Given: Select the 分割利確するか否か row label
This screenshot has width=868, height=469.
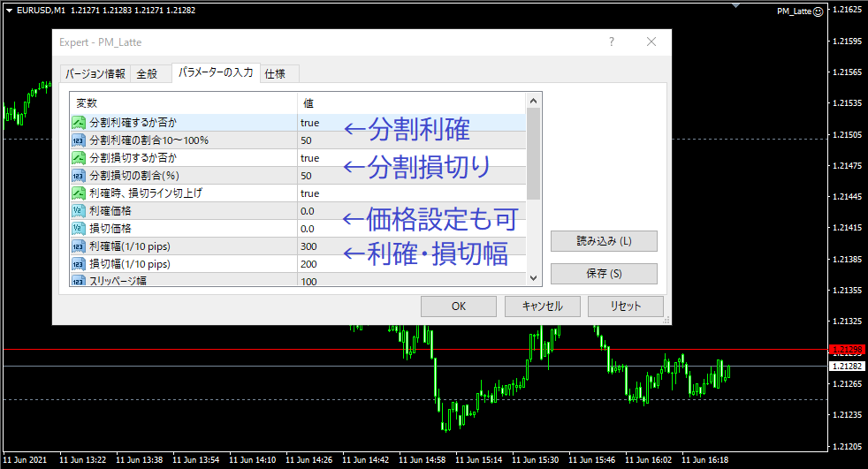Looking at the screenshot, I should [x=133, y=123].
